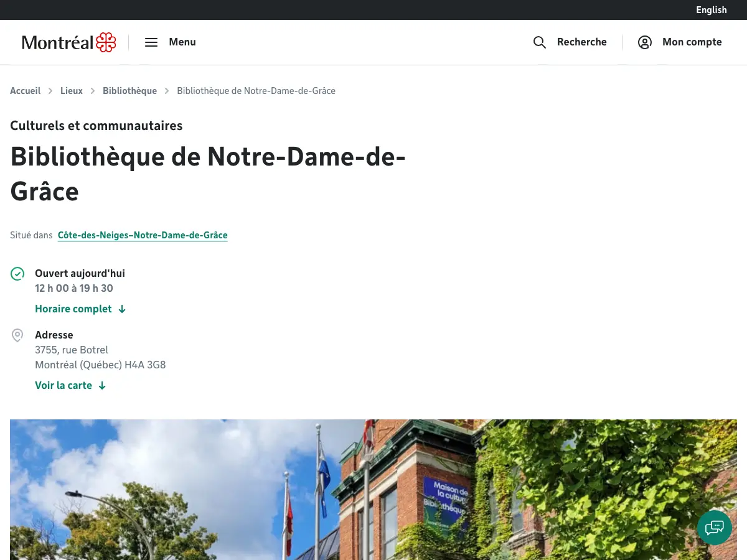Click the hours 12 h 00 à 19 h 30

(x=74, y=289)
